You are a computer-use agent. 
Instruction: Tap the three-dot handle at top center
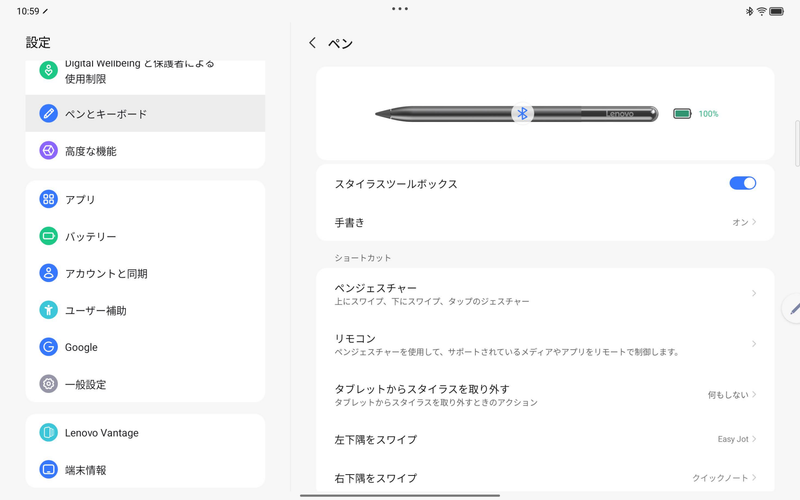[399, 9]
